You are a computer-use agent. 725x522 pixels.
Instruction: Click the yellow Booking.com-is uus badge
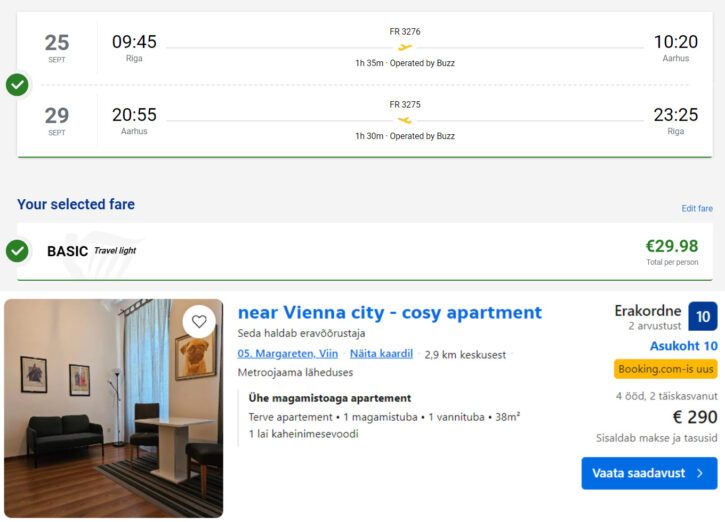665,369
